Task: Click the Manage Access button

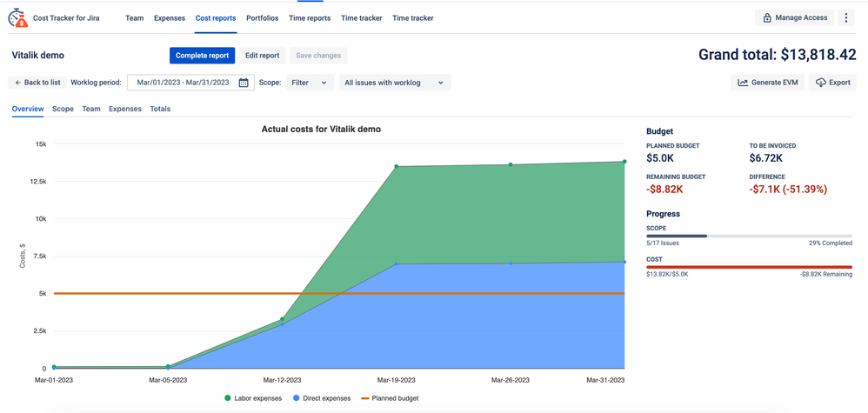Action: coord(794,17)
